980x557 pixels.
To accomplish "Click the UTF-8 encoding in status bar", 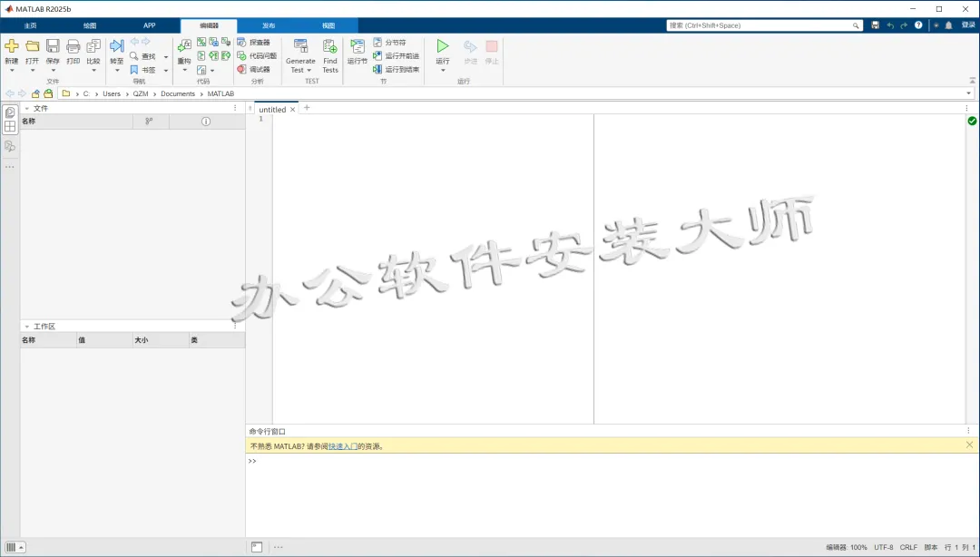I will pyautogui.click(x=884, y=548).
